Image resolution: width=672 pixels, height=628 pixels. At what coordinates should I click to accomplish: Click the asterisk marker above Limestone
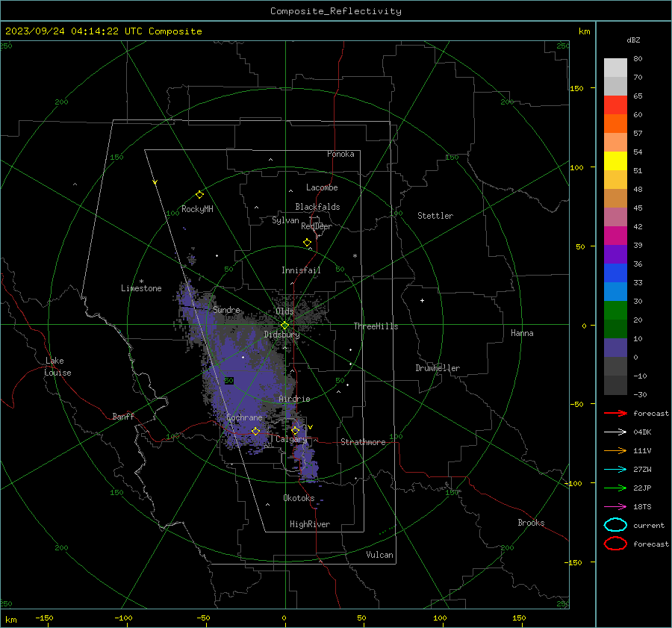[141, 282]
